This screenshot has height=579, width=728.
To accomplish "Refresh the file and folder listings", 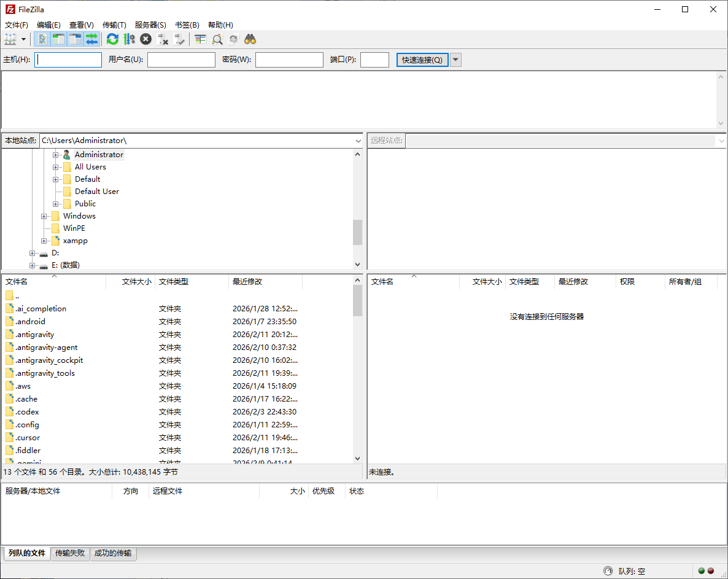I will (112, 39).
